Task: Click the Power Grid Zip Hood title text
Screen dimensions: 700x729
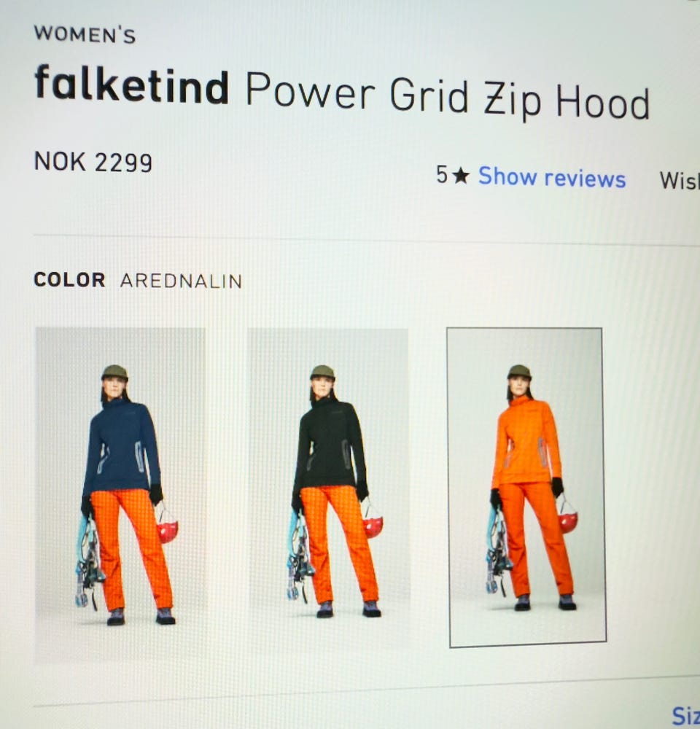Action: tap(447, 97)
